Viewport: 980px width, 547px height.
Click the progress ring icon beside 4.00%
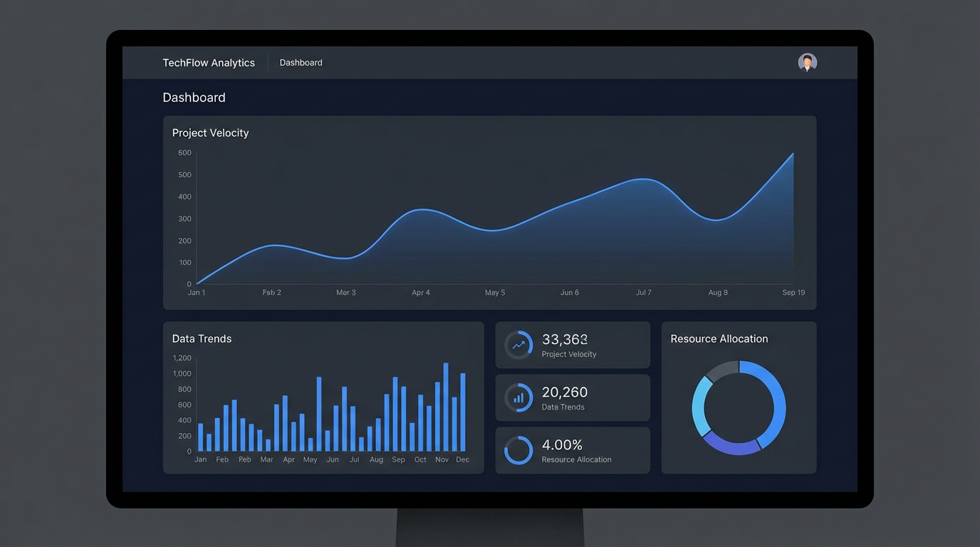point(518,451)
